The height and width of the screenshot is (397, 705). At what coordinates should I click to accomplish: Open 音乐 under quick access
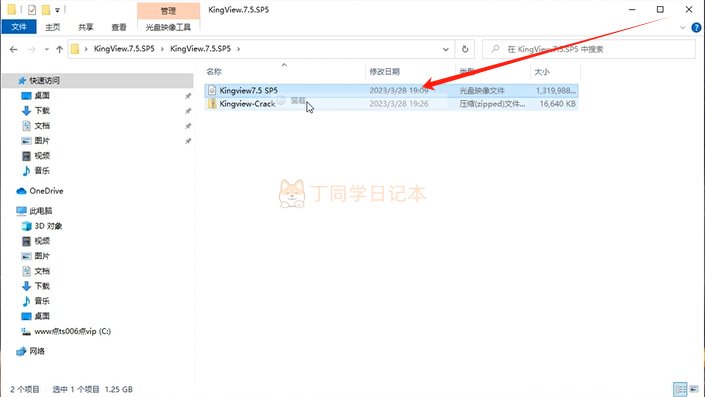[42, 170]
